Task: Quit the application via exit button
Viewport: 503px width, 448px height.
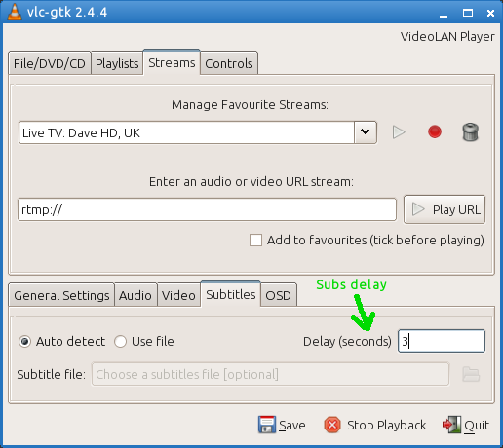Action: (x=466, y=425)
